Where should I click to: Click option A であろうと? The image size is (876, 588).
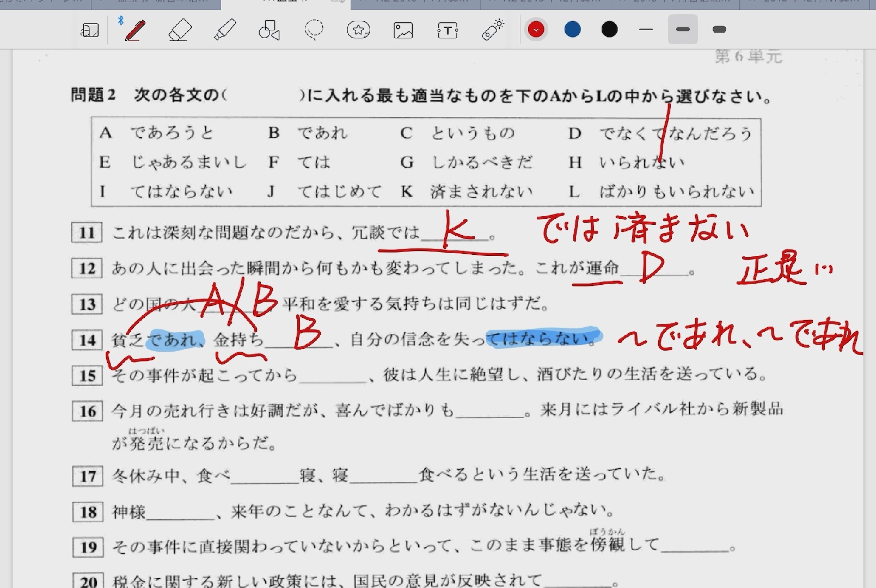point(157,133)
